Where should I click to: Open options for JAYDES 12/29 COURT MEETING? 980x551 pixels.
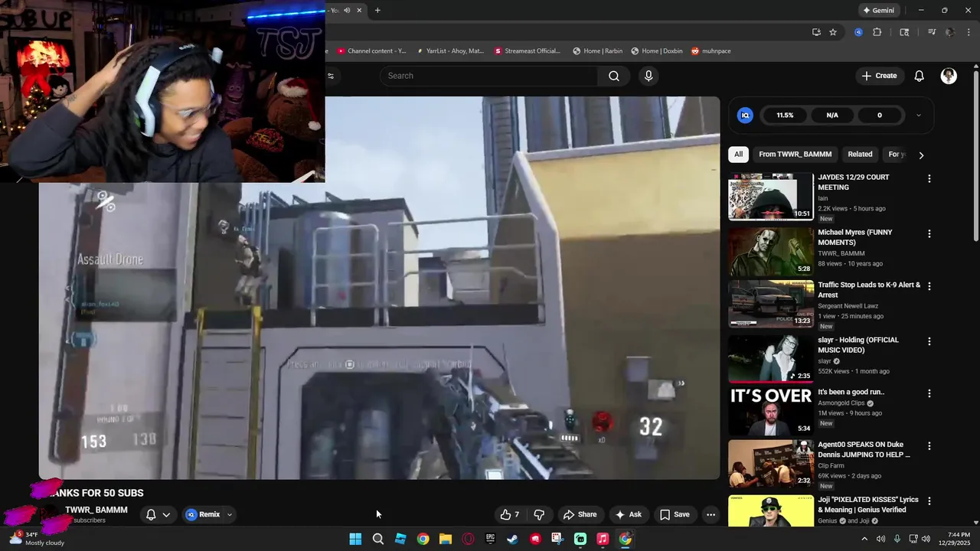(929, 178)
